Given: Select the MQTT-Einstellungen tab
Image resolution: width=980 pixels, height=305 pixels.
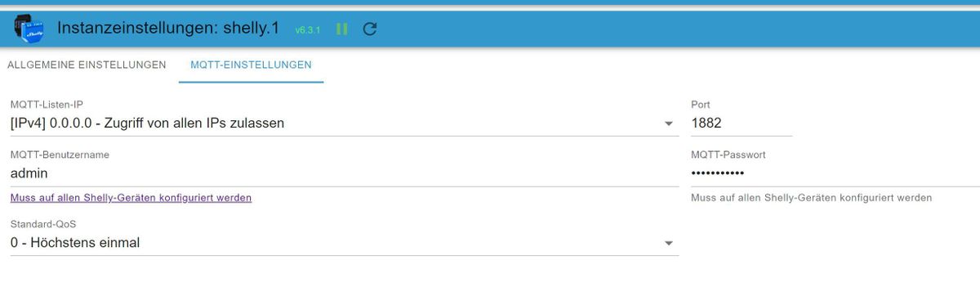Looking at the screenshot, I should (251, 65).
